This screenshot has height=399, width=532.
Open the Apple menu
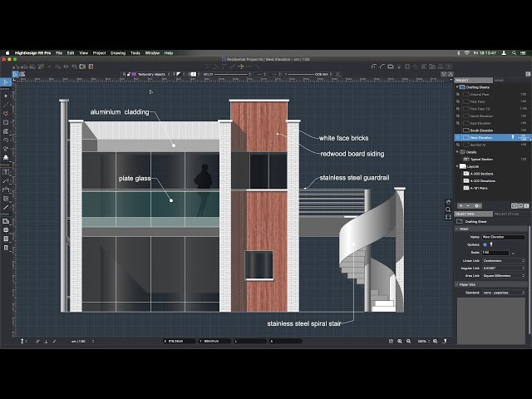[x=7, y=53]
